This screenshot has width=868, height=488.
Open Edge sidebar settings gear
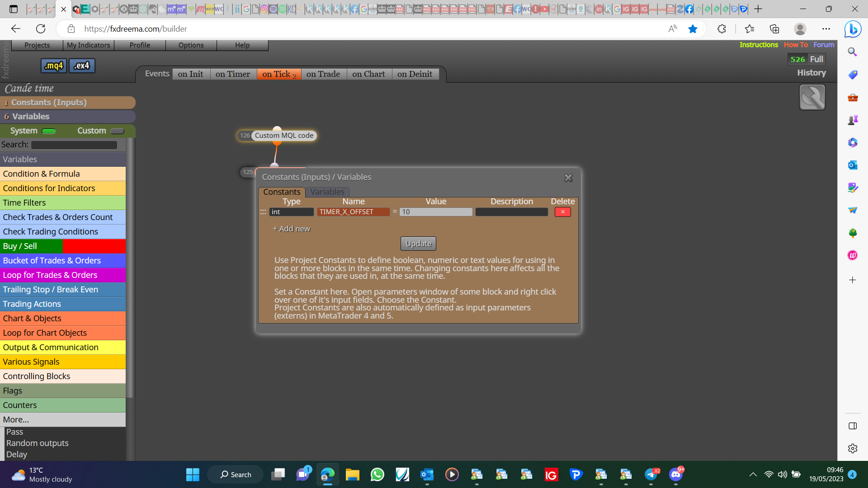[853, 448]
